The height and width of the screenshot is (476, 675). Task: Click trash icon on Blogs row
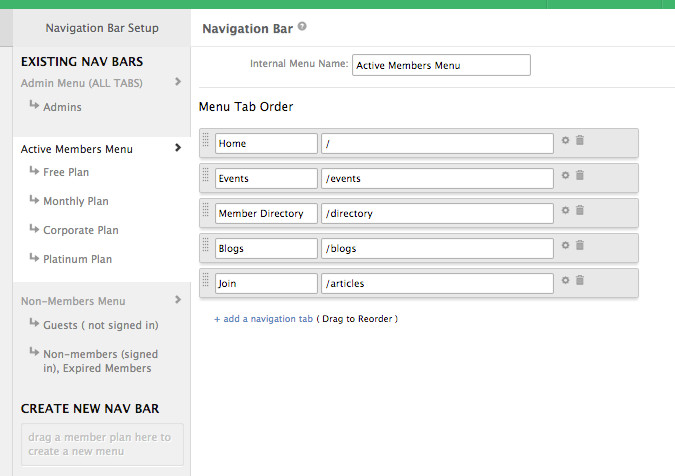click(580, 246)
